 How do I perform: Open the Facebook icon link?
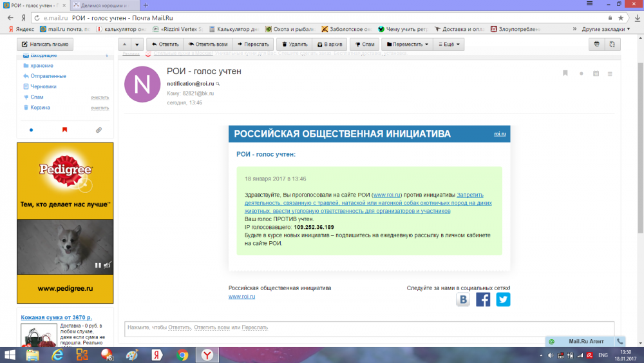(x=483, y=300)
